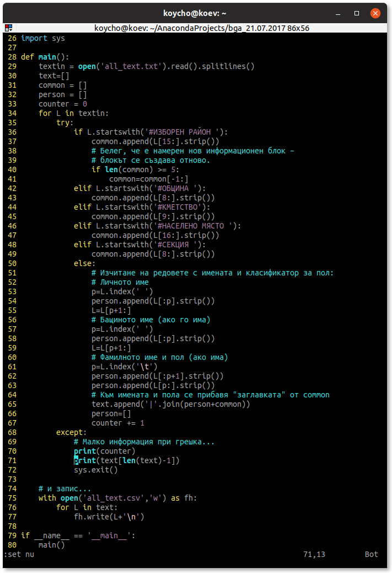This screenshot has height=573, width=392.
Task: Click 'counter = 0' on line 33
Action: 63,104
